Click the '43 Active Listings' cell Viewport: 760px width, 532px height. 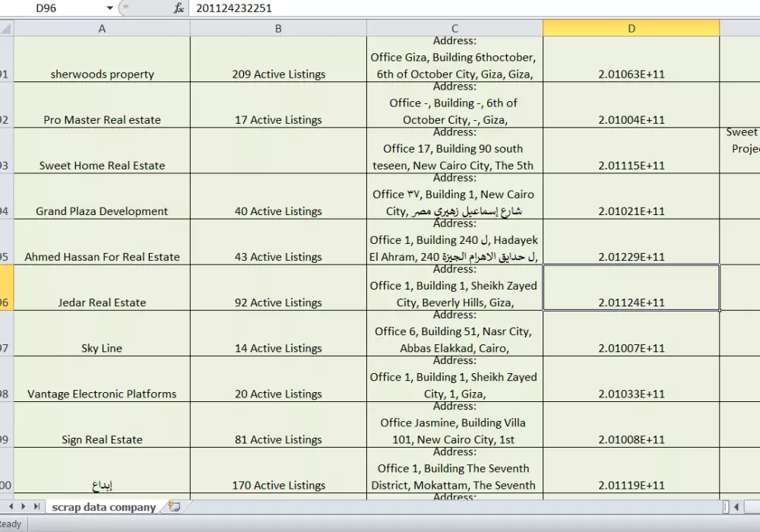[278, 242]
